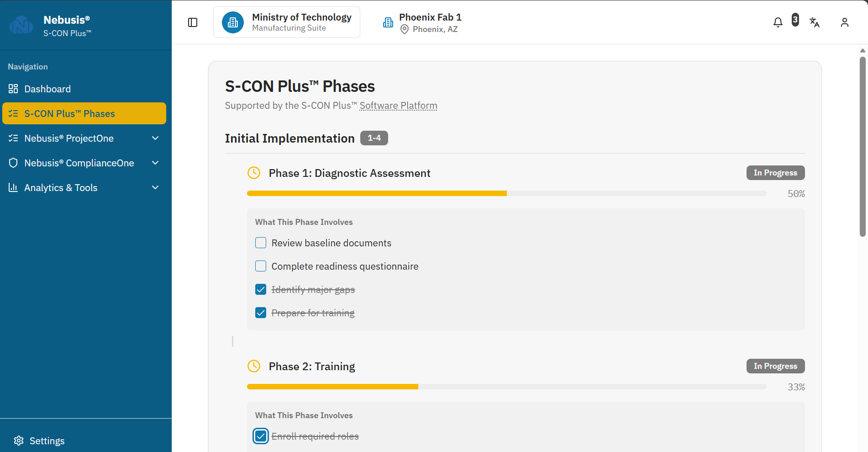This screenshot has height=452, width=868.
Task: Open the notifications bell
Action: coord(778,22)
